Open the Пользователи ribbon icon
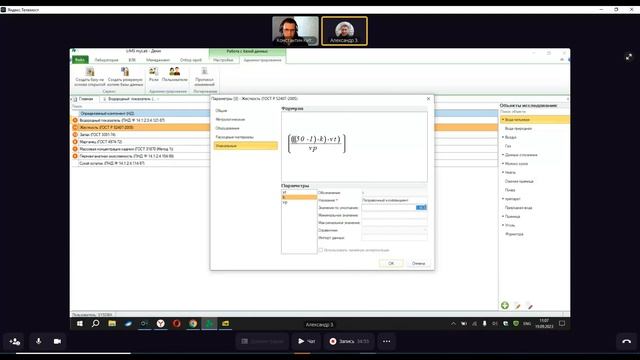The height and width of the screenshot is (360, 640). [175, 71]
